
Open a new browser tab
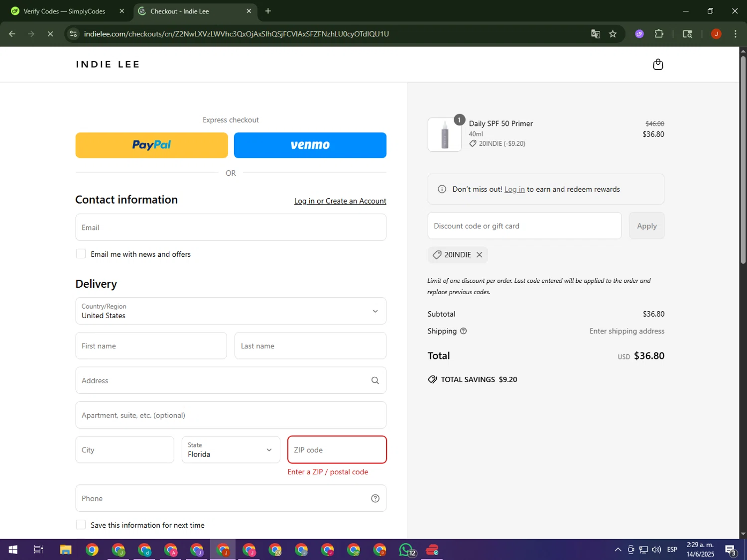268,11
